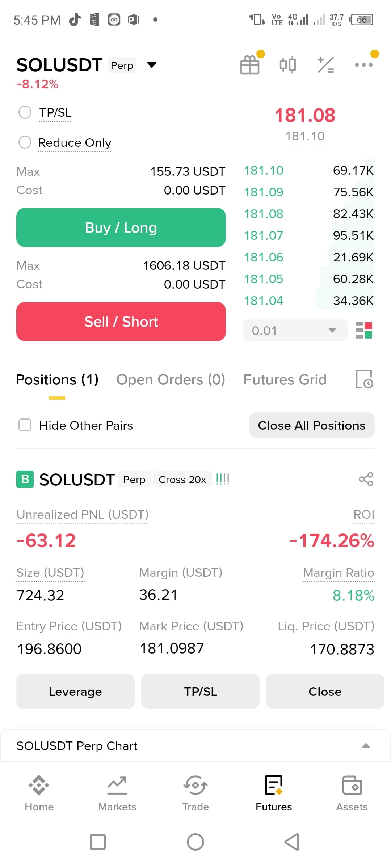Check the Hide Other Pairs box
The width and height of the screenshot is (391, 868).
click(x=25, y=425)
